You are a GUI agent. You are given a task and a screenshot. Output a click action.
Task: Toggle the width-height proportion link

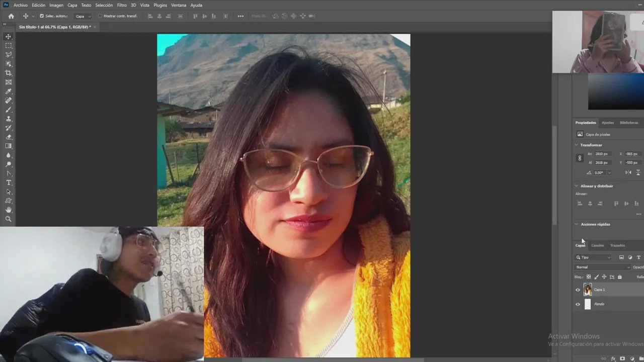click(x=580, y=158)
